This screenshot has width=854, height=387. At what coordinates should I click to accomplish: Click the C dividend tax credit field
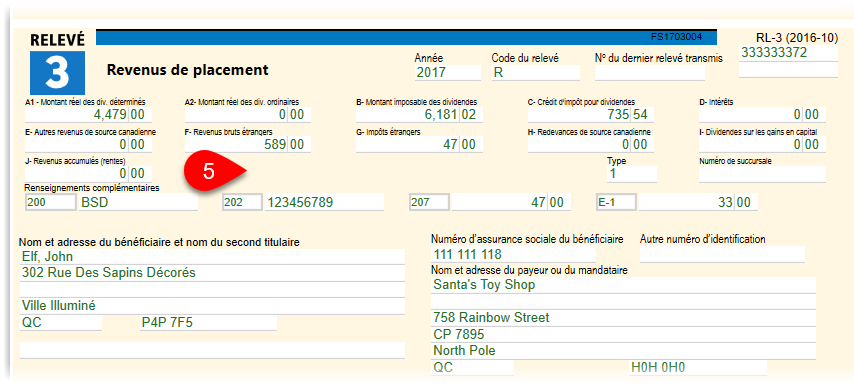pos(591,114)
